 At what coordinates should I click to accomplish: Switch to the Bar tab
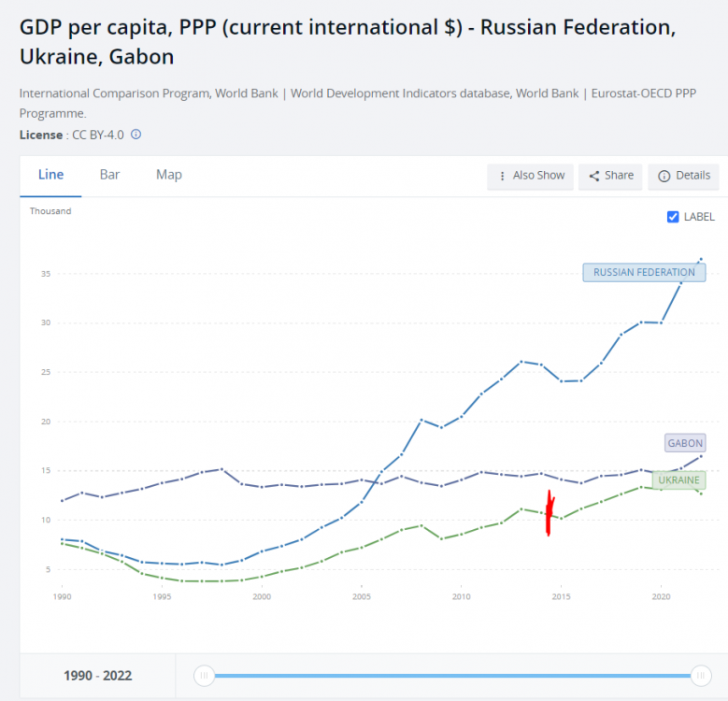point(109,175)
